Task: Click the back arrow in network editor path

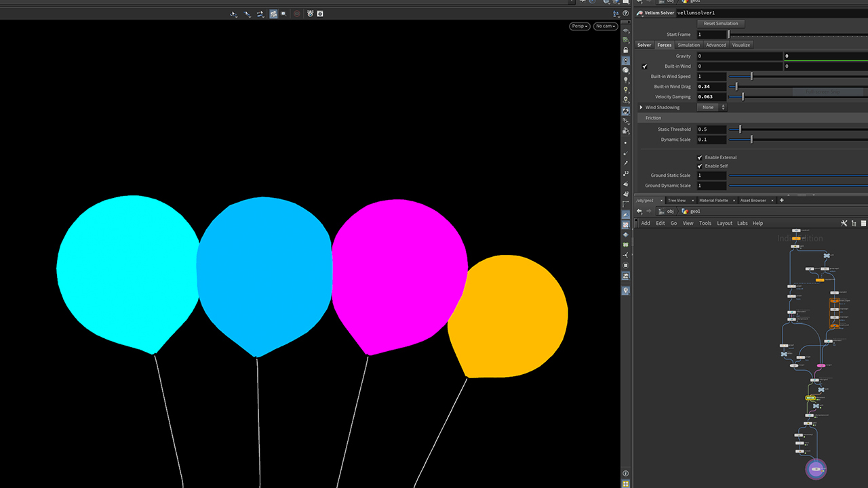Action: 639,211
